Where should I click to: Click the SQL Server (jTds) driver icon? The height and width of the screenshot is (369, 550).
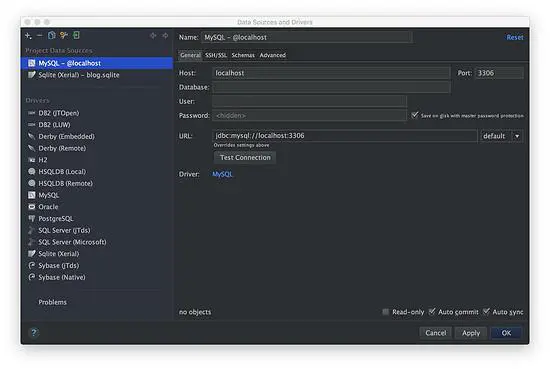coord(32,230)
